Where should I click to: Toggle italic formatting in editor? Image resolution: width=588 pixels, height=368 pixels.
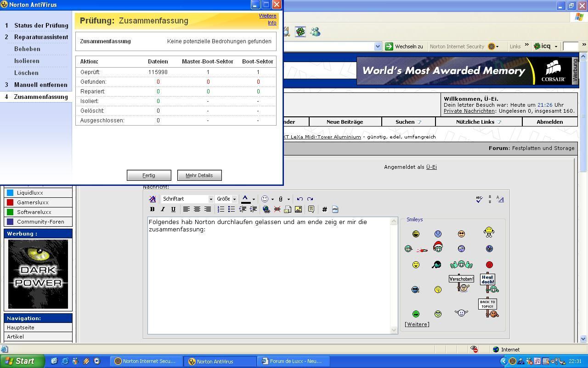point(163,209)
